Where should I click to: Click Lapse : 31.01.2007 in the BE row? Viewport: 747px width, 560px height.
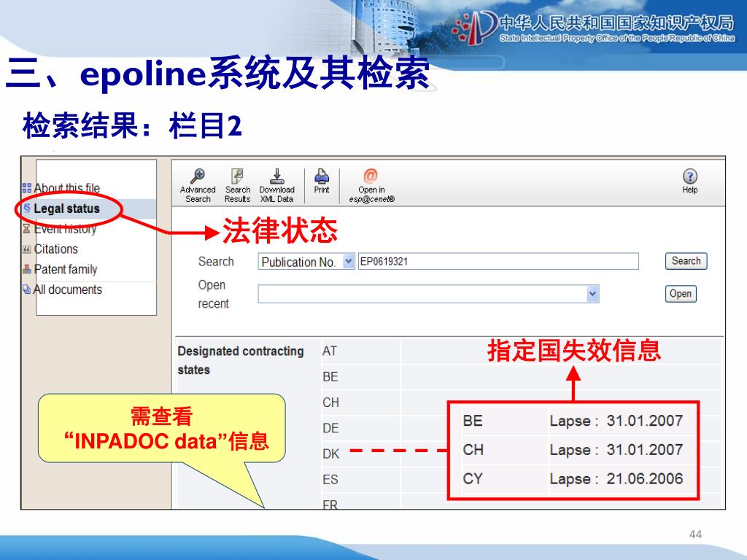[x=616, y=421]
